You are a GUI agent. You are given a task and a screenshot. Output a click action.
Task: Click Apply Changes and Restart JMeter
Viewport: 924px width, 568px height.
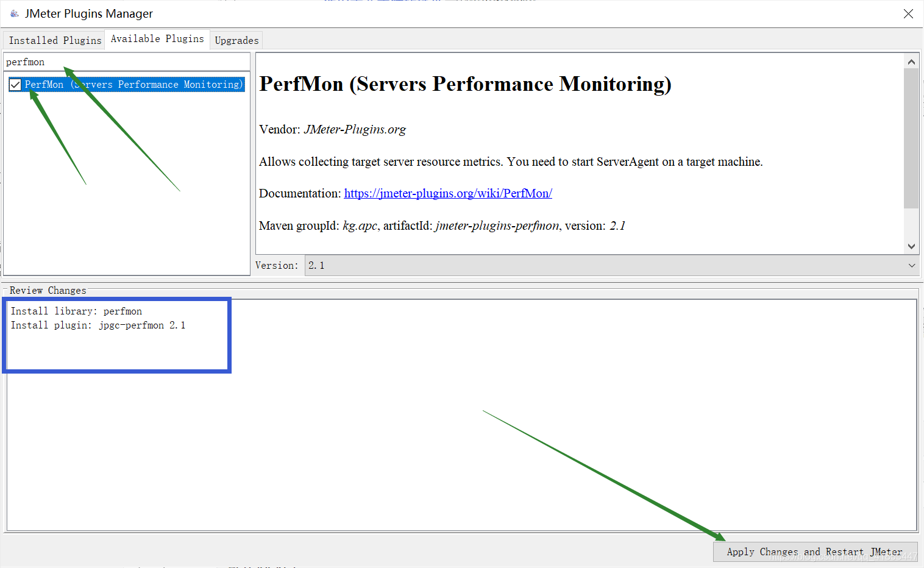pyautogui.click(x=815, y=552)
